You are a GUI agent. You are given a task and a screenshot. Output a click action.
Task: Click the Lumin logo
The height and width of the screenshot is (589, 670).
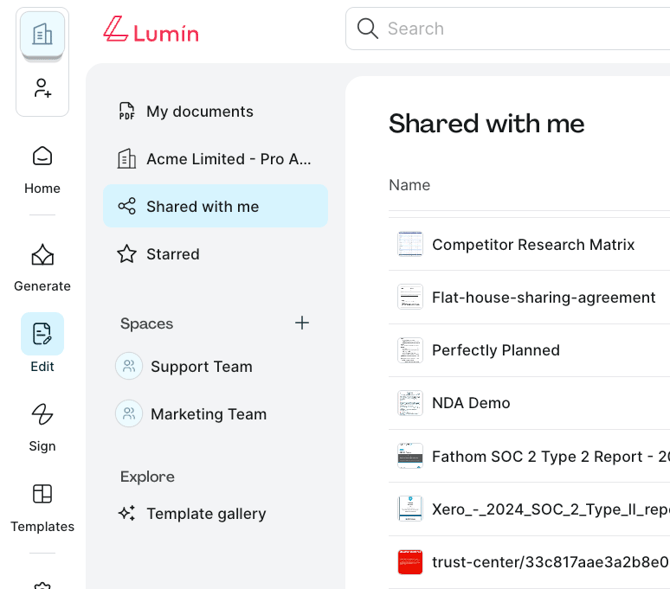coord(151,30)
